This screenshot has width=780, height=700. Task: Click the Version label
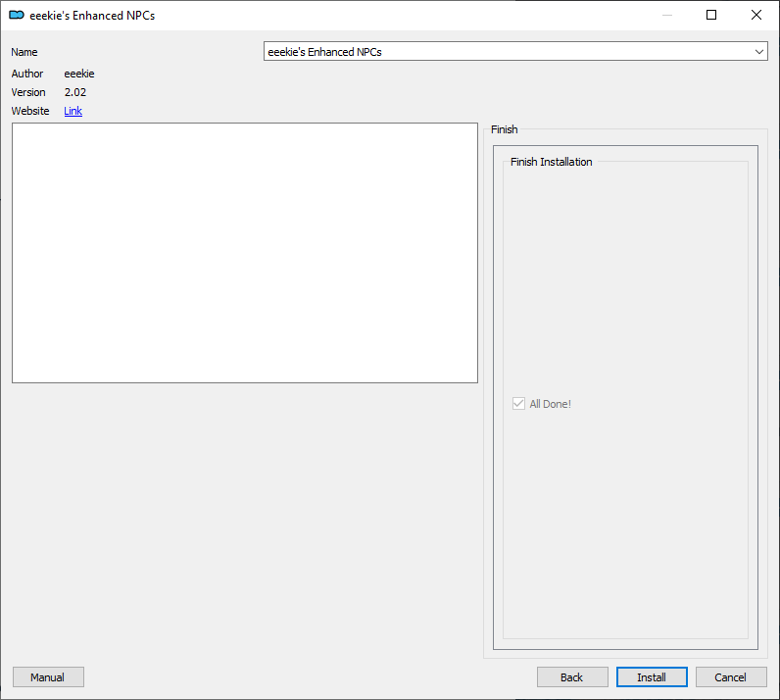point(28,92)
